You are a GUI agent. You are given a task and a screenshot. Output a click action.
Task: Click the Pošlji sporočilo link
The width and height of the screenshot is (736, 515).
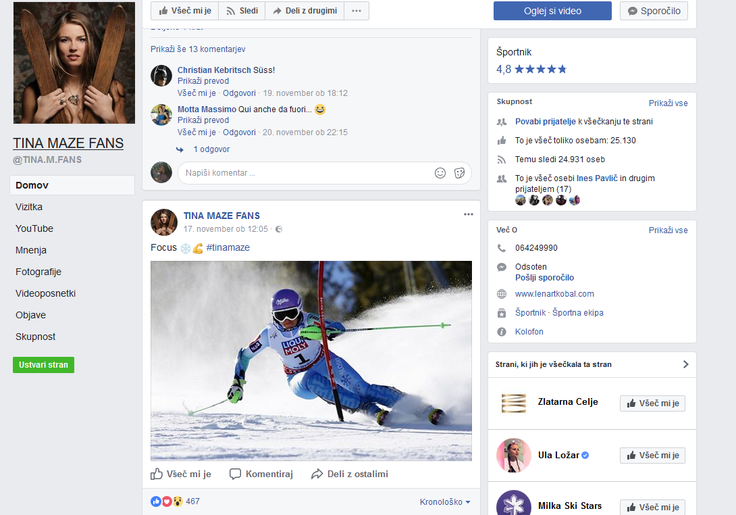[x=544, y=278]
